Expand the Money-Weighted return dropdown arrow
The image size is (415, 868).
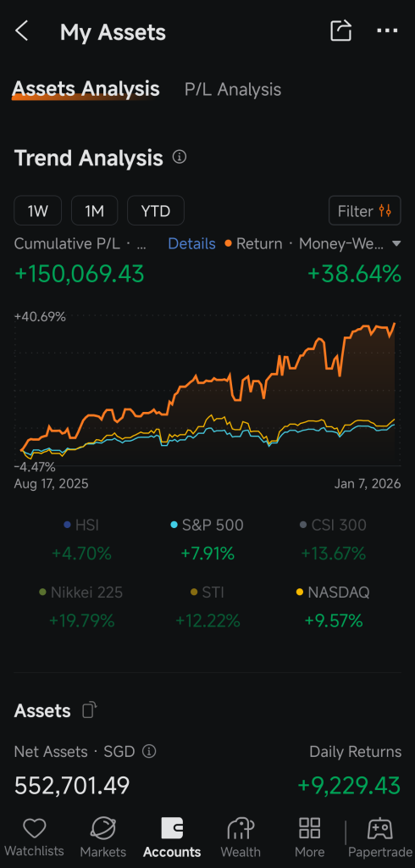point(396,243)
